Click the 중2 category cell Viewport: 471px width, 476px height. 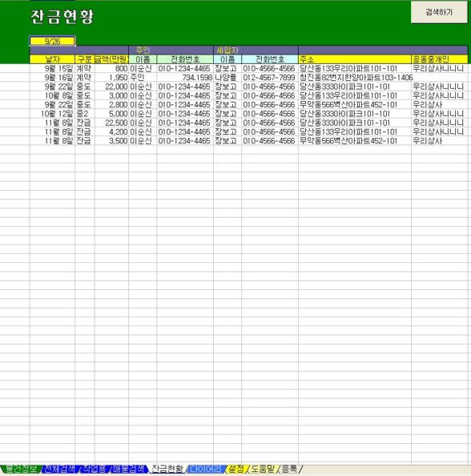pos(85,114)
